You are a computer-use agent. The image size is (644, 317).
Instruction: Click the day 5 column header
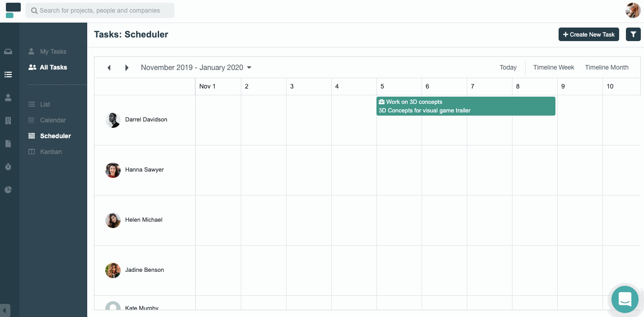pyautogui.click(x=399, y=86)
